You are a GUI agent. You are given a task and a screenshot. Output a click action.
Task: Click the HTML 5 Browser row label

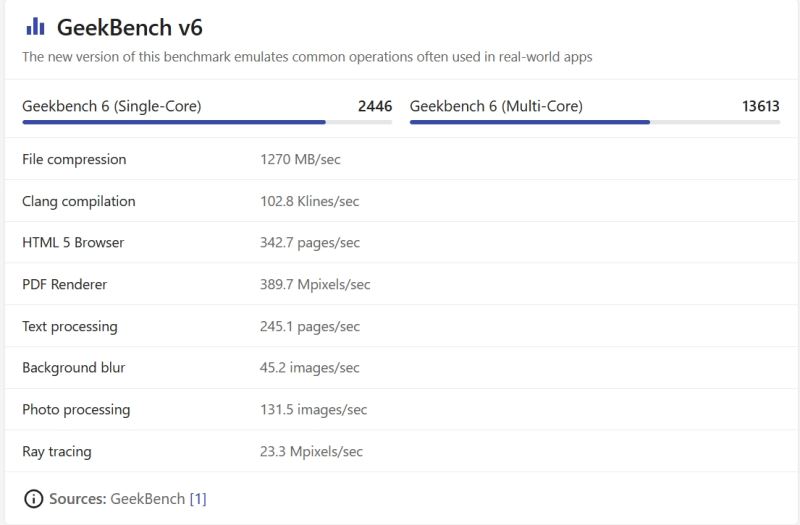click(73, 243)
